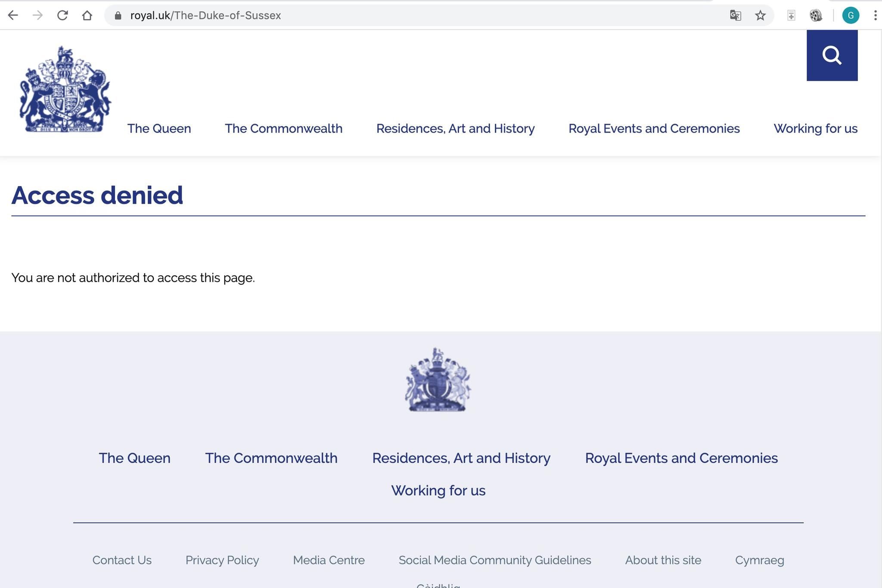
Task: Switch to Cymraeg language link
Action: (x=759, y=560)
